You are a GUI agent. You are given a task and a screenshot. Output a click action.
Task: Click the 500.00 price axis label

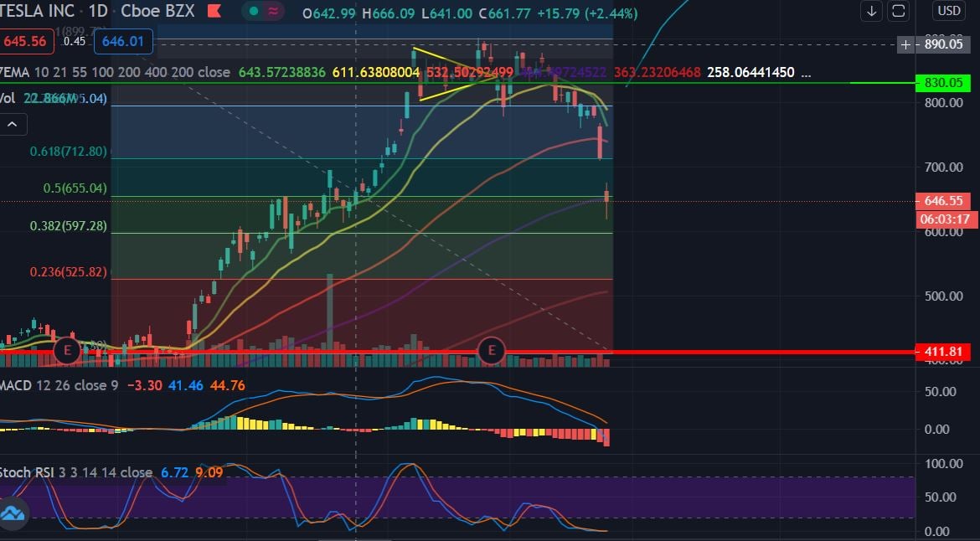944,296
